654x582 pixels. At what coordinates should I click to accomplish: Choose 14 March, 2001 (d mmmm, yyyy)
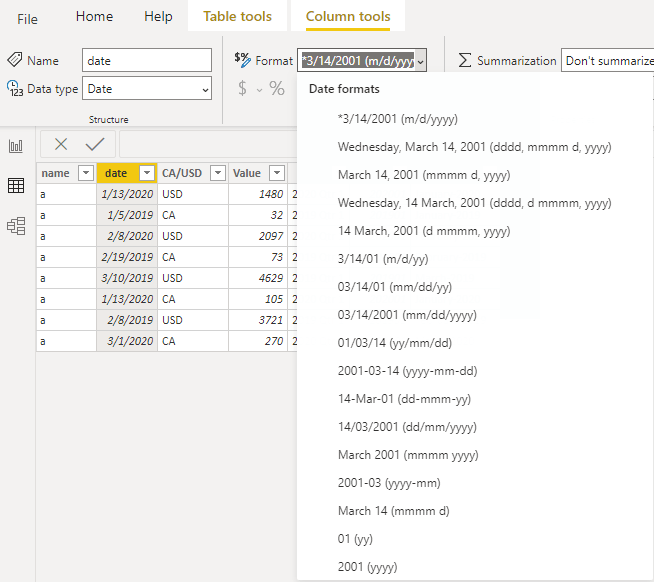click(475, 231)
